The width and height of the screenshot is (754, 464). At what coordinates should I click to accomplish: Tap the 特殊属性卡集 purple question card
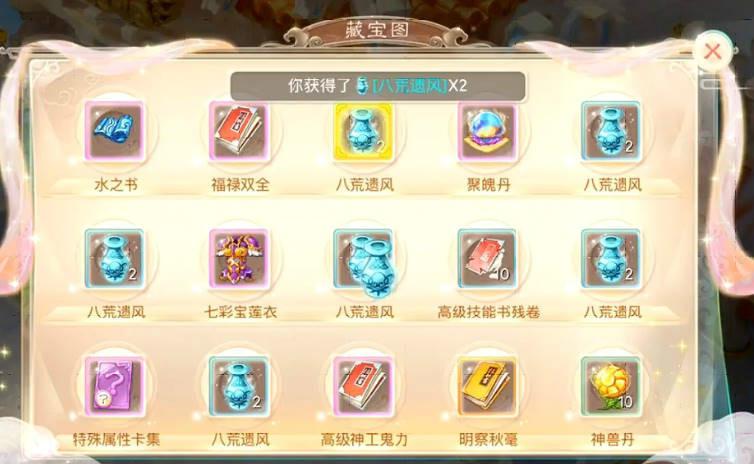[x=115, y=386]
